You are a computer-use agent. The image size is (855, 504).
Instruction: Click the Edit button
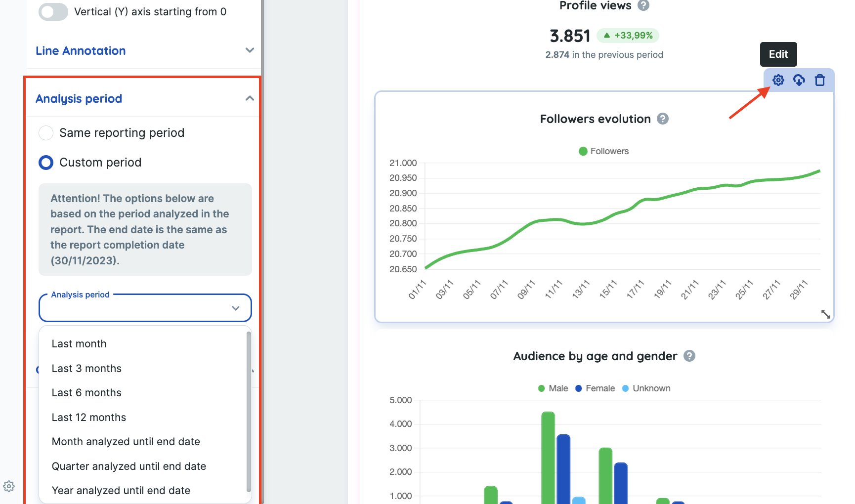[x=778, y=54]
